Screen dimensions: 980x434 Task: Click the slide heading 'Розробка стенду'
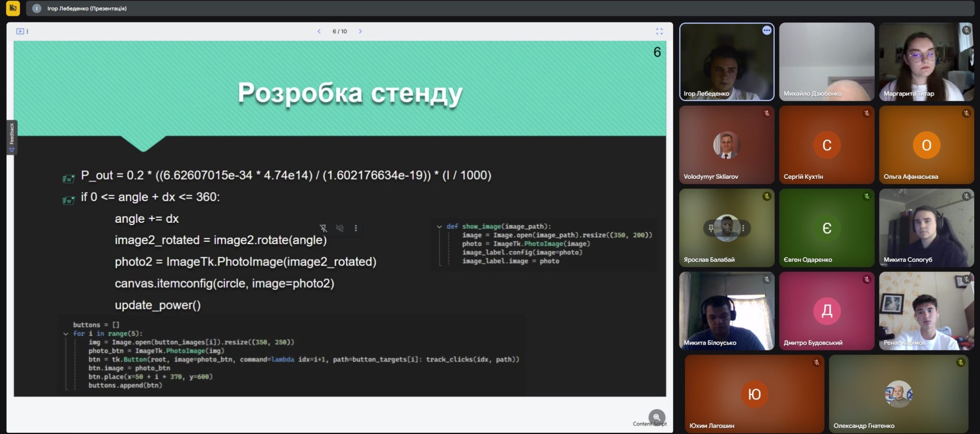tap(350, 93)
